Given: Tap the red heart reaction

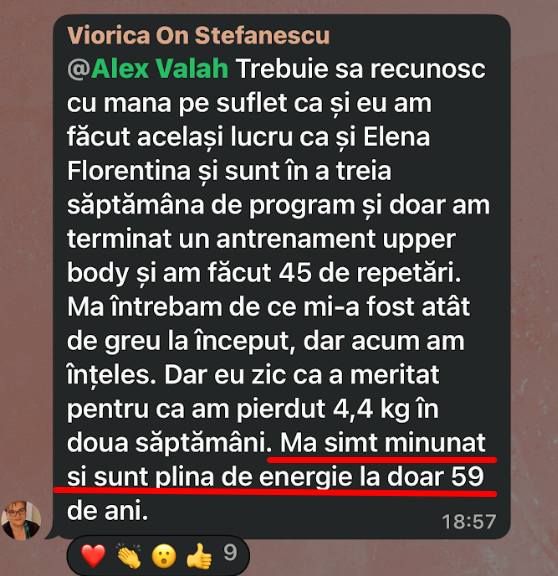Looking at the screenshot, I should coord(93,555).
